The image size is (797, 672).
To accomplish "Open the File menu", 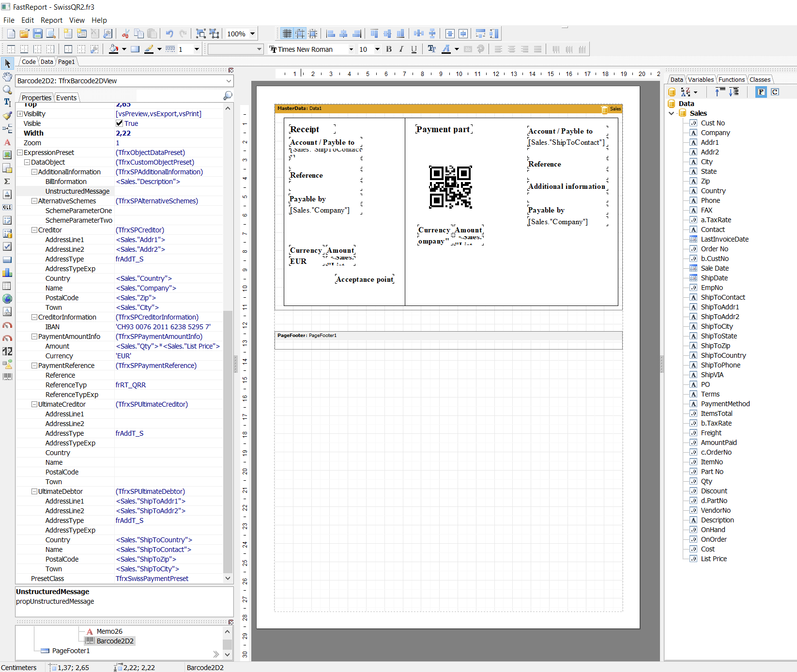I will click(9, 20).
